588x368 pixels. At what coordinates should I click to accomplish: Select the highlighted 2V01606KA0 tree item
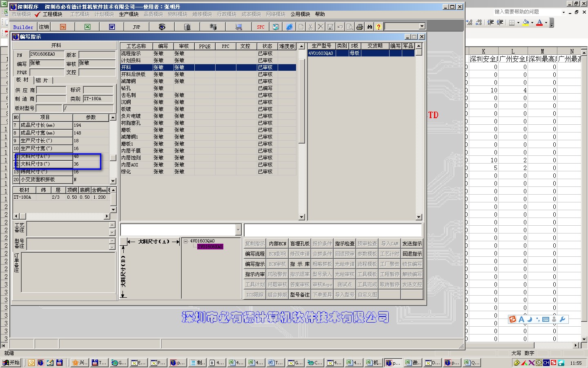(210, 247)
